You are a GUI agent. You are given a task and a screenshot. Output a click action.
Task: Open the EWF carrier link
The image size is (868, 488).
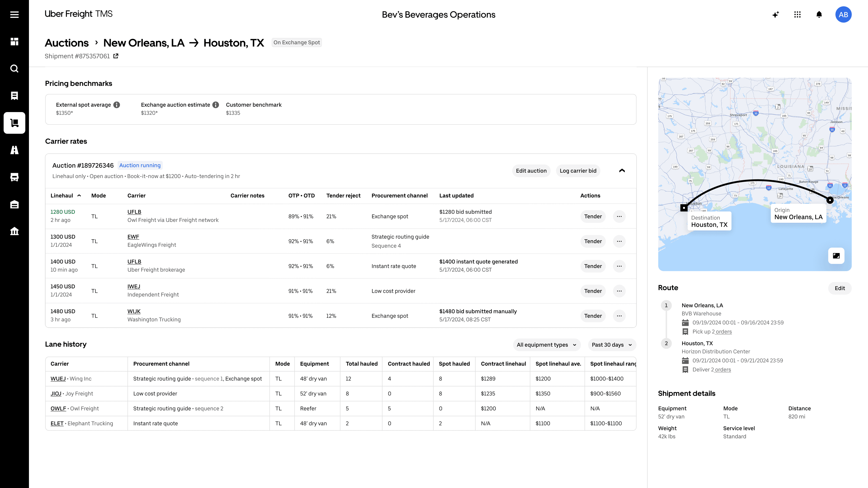pos(133,237)
